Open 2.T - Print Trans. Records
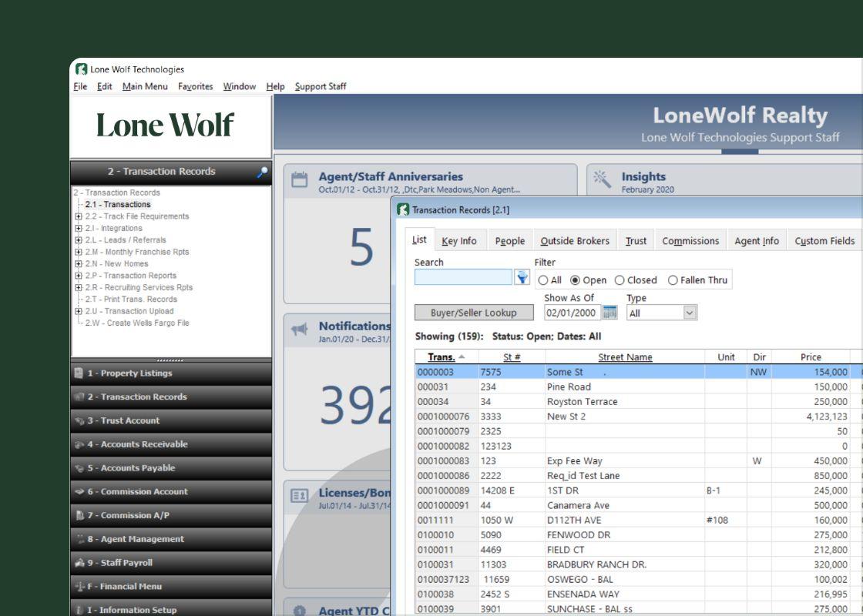The width and height of the screenshot is (863, 616). pos(131,300)
